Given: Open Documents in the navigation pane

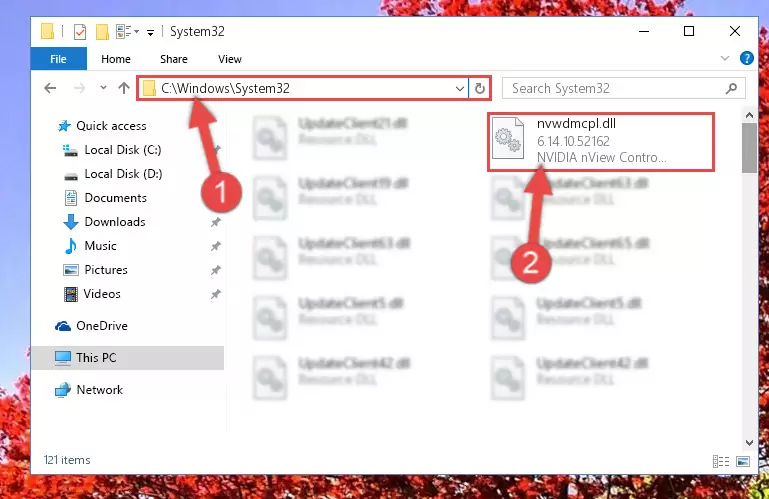Looking at the screenshot, I should [105, 198].
